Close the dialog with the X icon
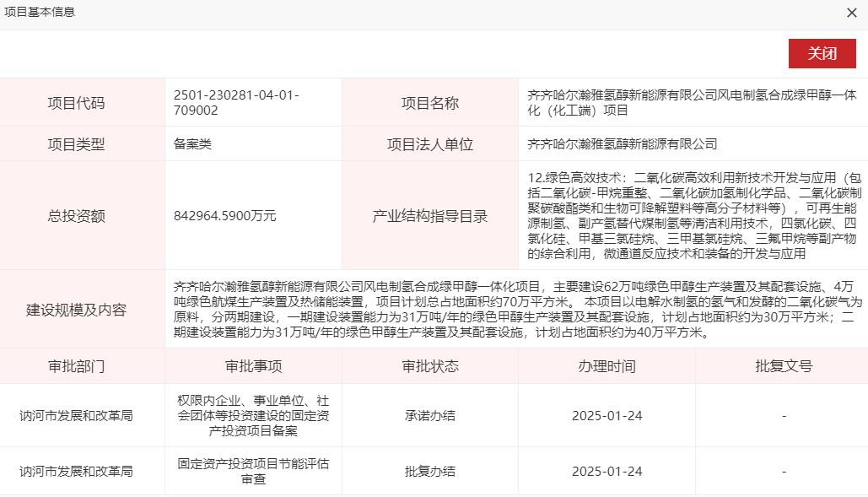This screenshot has width=868, height=497. (x=852, y=13)
